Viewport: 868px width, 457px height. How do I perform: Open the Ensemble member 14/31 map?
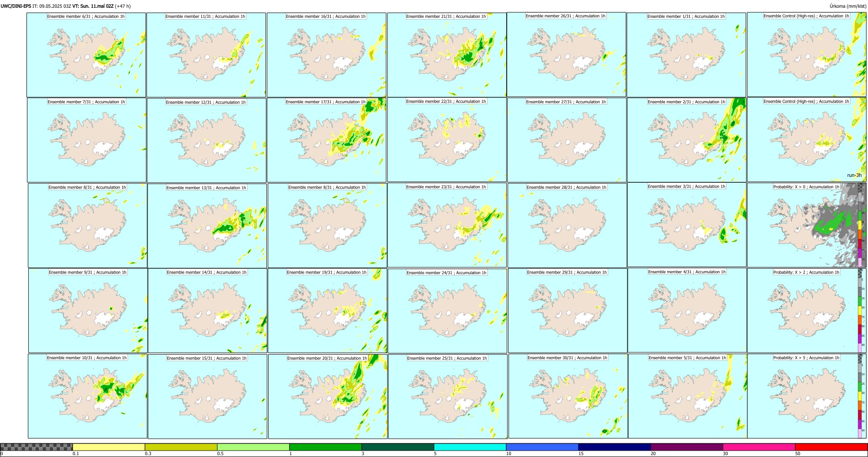207,310
